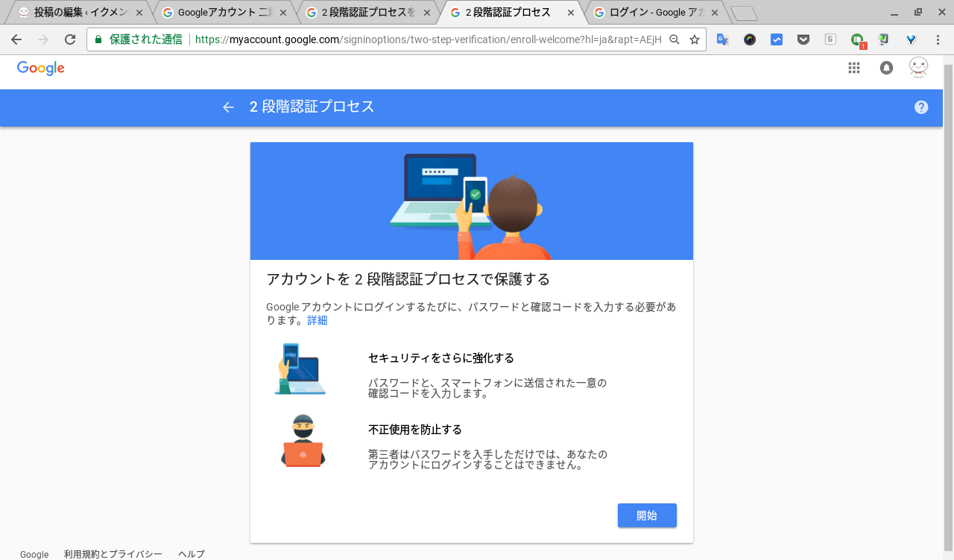The height and width of the screenshot is (560, 954).
Task: Open the Google Translate extension
Action: [x=722, y=39]
